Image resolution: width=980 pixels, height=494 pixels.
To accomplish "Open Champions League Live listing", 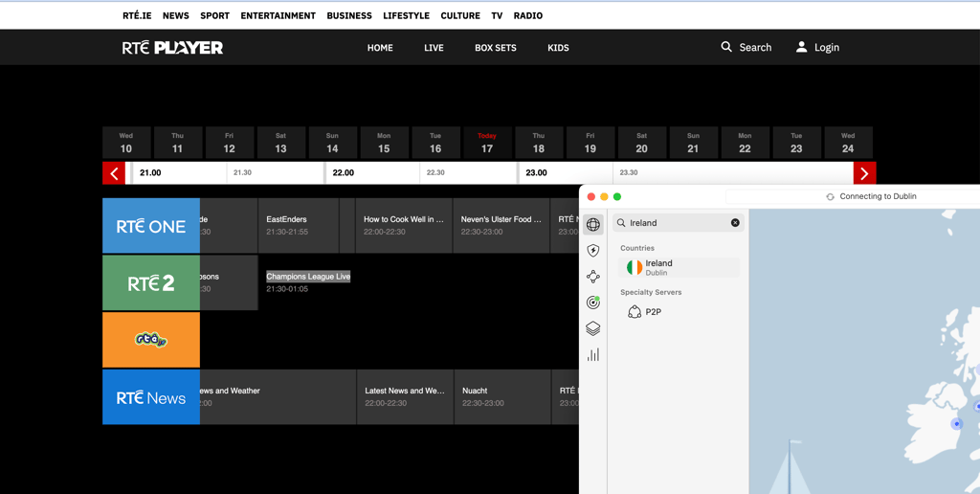I will point(308,277).
